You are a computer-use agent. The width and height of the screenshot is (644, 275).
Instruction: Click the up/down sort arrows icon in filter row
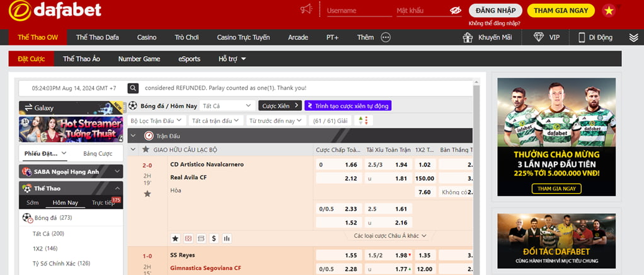(x=362, y=120)
